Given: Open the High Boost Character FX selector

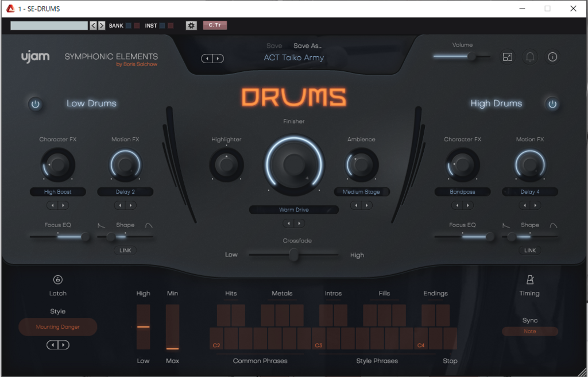Looking at the screenshot, I should pos(58,192).
